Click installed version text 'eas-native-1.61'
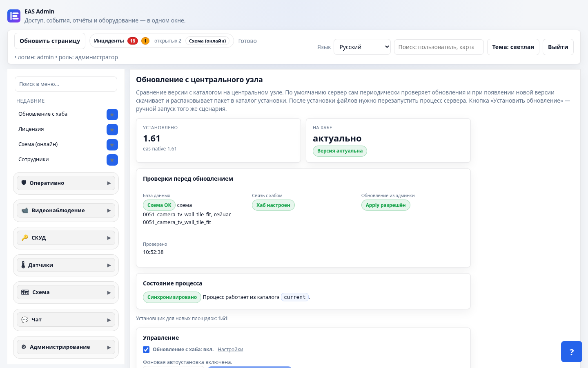This screenshot has width=588, height=368. (x=160, y=149)
